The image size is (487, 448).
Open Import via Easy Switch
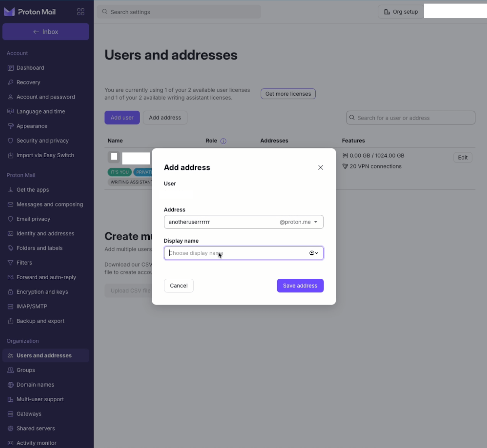[x=45, y=155]
